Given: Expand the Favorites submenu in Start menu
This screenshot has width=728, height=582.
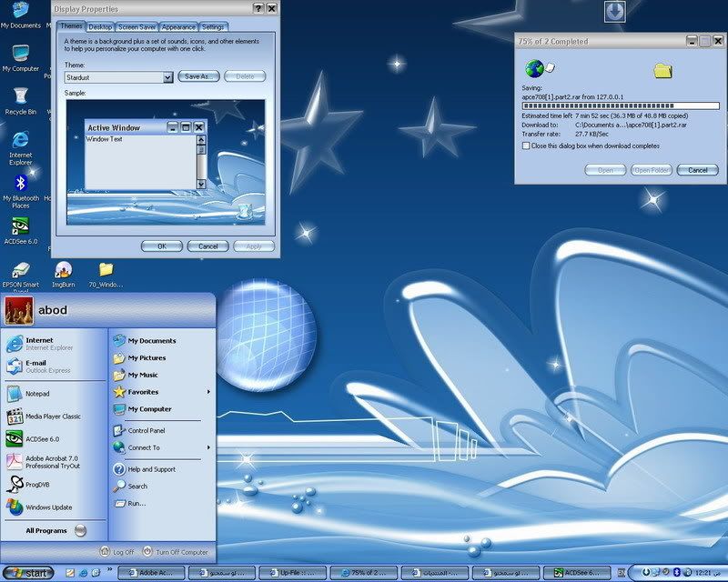Looking at the screenshot, I should (208, 392).
